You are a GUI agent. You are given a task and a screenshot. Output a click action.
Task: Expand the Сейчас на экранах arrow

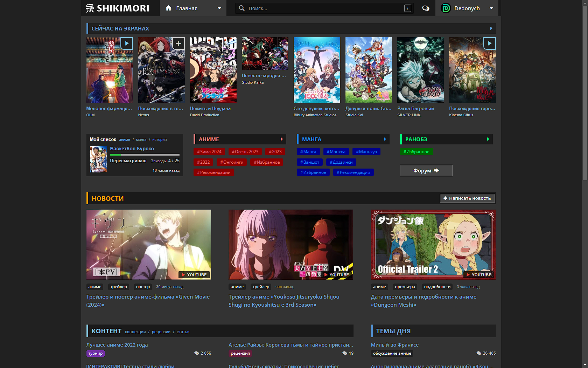[x=491, y=28]
